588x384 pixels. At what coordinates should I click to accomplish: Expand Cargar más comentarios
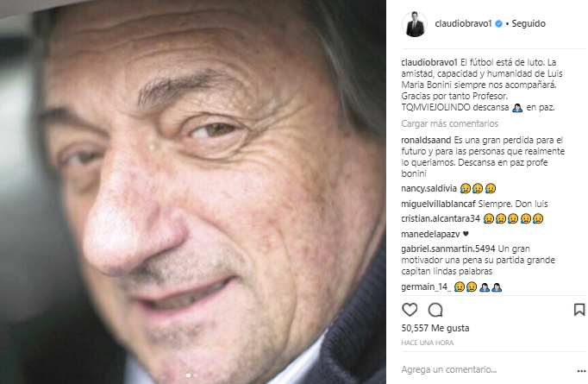click(450, 123)
